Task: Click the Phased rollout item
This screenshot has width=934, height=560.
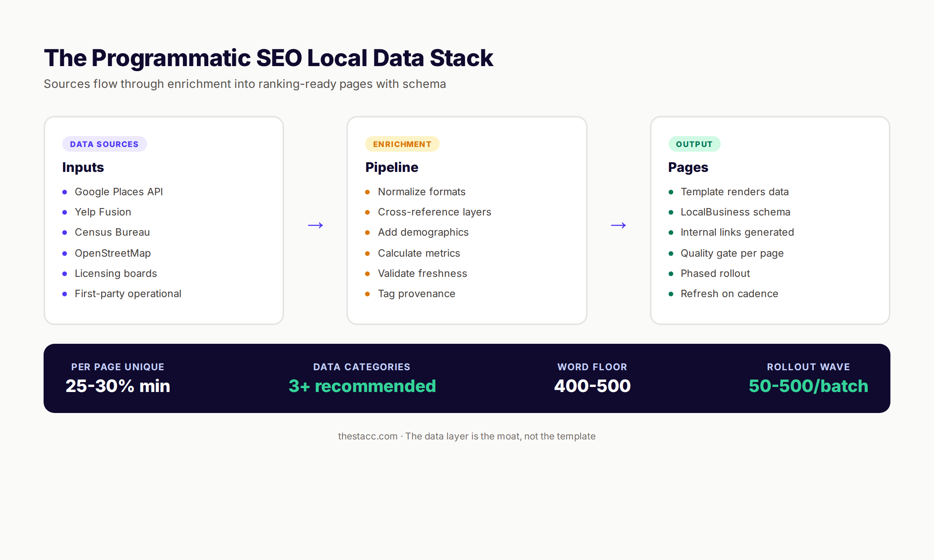Action: [715, 273]
